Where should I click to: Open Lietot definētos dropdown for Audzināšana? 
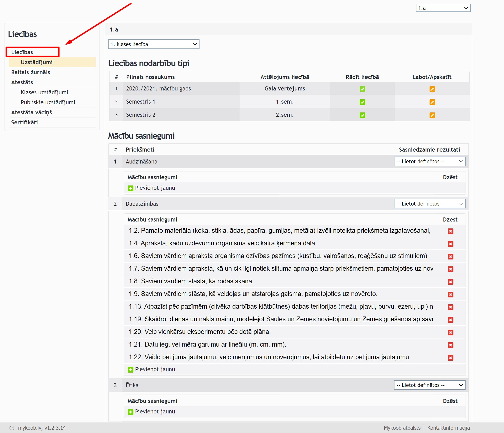[429, 162]
